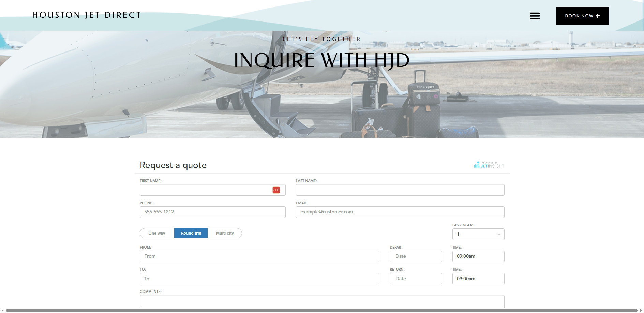Click the First Name input field

coord(205,190)
